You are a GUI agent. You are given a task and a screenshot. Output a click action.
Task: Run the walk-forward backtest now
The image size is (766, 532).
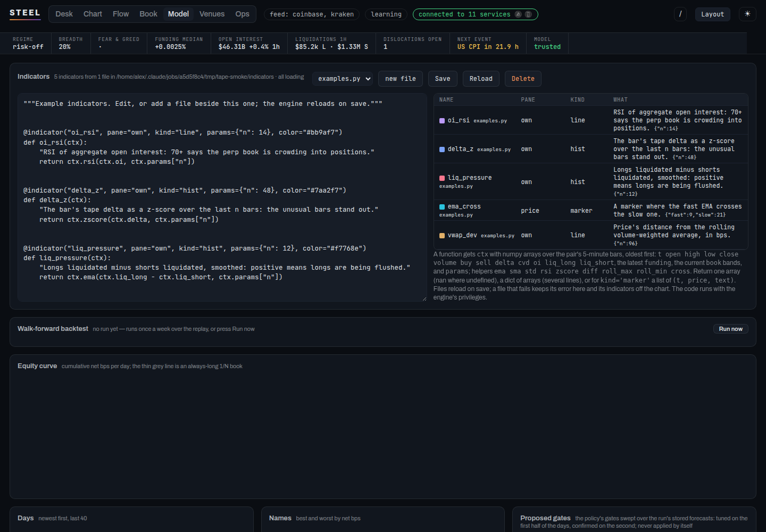(730, 329)
